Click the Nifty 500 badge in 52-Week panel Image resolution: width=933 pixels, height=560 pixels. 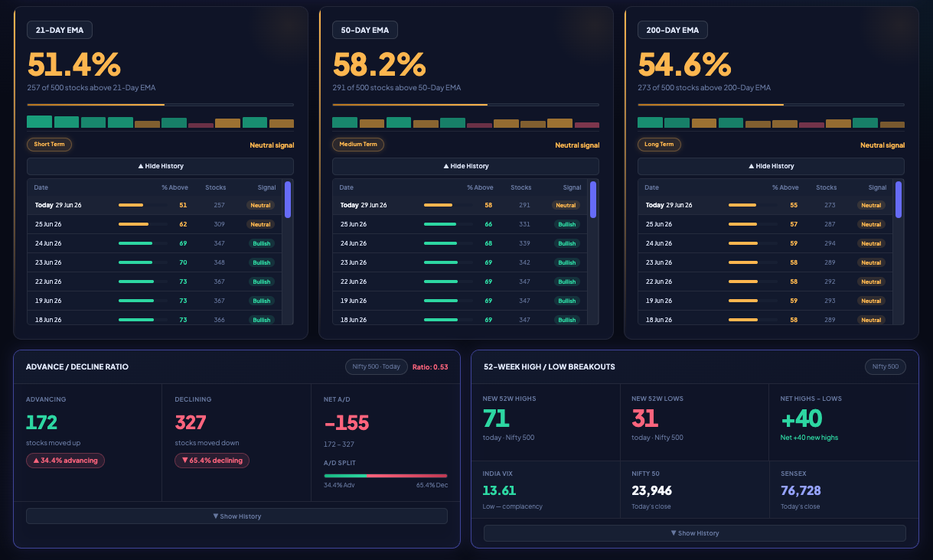coord(885,366)
